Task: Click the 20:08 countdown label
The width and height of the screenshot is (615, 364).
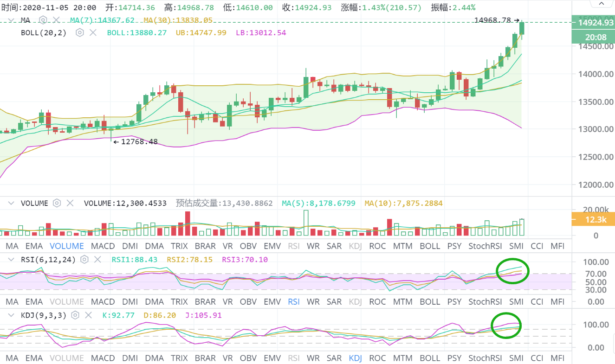Action: 593,37
